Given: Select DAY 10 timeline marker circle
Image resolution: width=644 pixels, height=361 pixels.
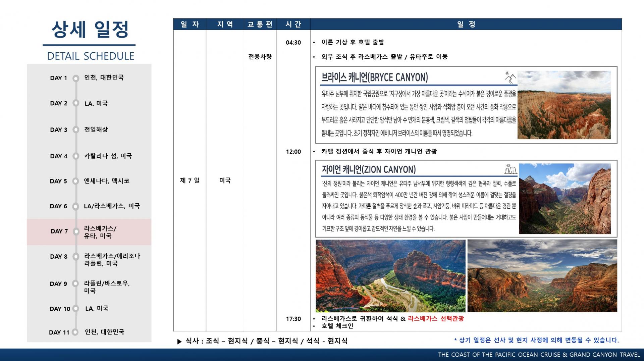Looking at the screenshot, I should coord(76,309).
